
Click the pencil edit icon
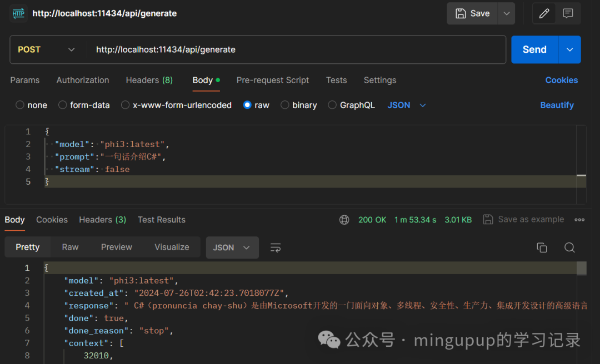tap(544, 13)
